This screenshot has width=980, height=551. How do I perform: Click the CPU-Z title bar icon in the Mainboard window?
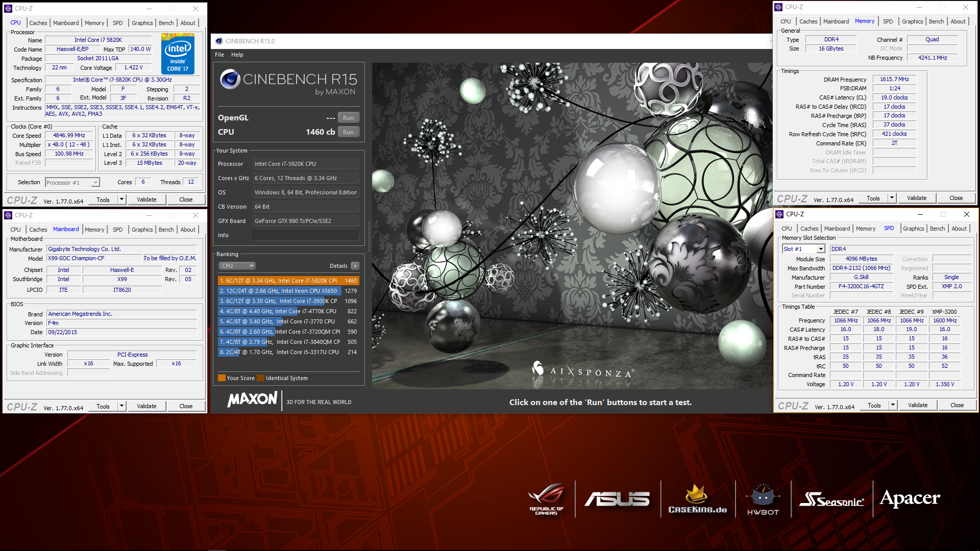pyautogui.click(x=8, y=215)
